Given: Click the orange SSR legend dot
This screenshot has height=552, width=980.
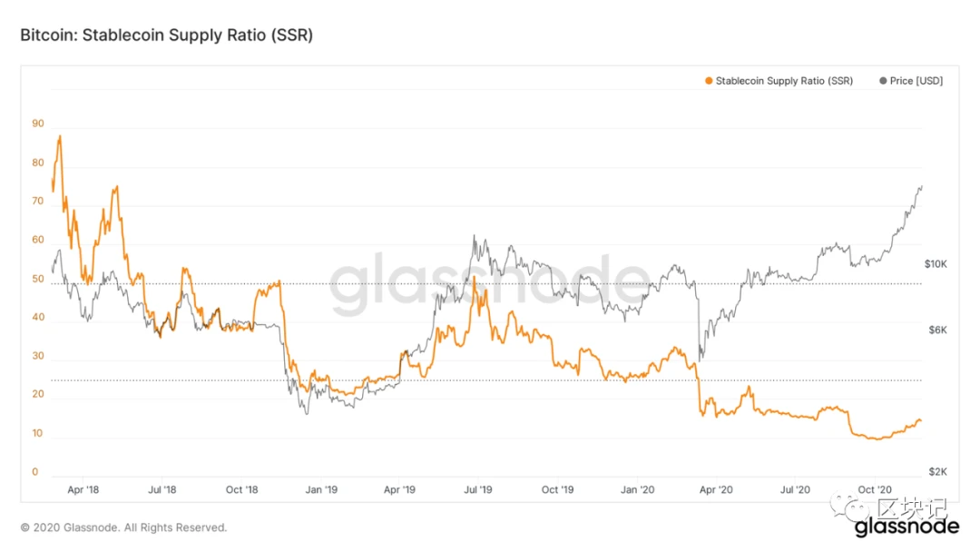Looking at the screenshot, I should click(709, 81).
